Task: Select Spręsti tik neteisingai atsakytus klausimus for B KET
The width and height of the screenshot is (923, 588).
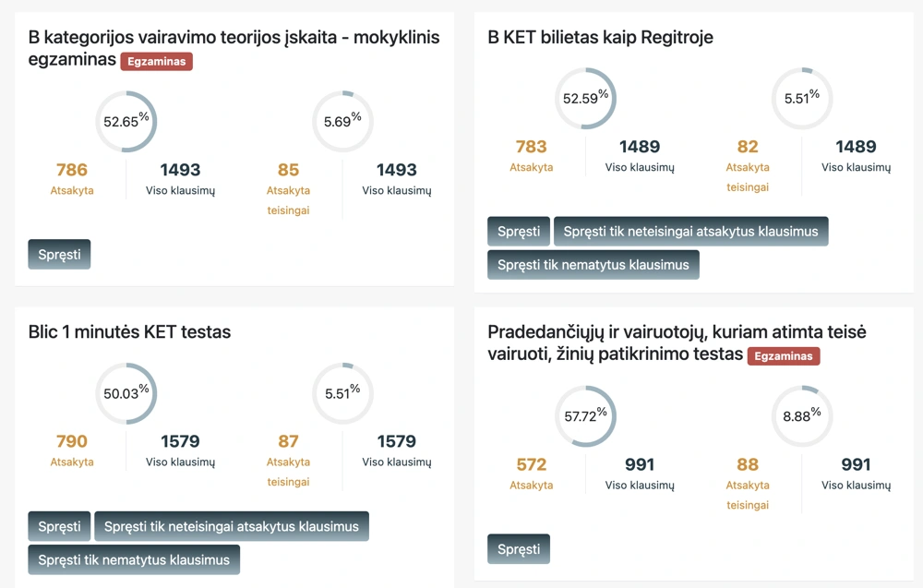Action: point(690,231)
